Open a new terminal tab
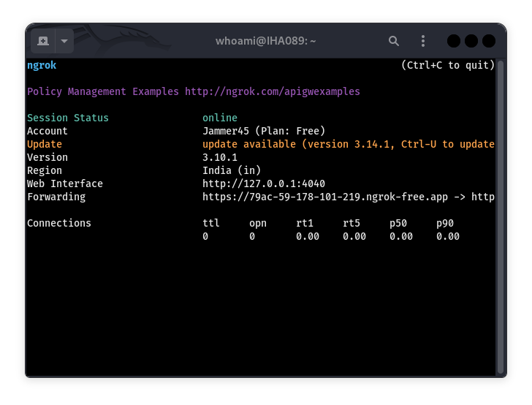This screenshot has height=405, width=532. pyautogui.click(x=43, y=41)
